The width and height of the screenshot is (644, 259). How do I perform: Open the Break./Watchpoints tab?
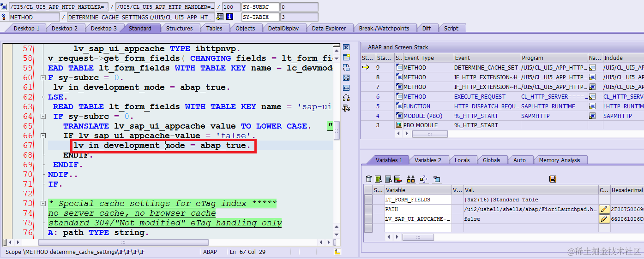pyautogui.click(x=384, y=28)
